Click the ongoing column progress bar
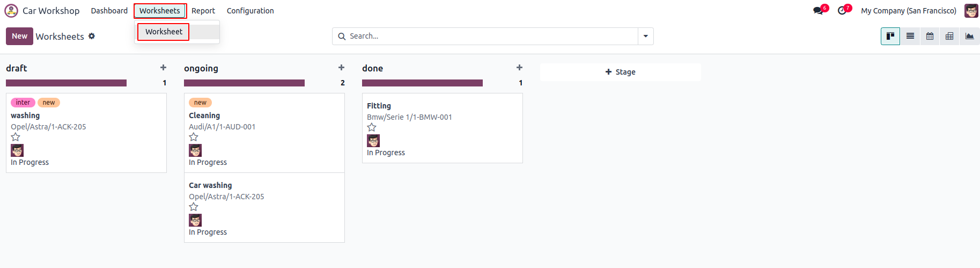 (244, 83)
